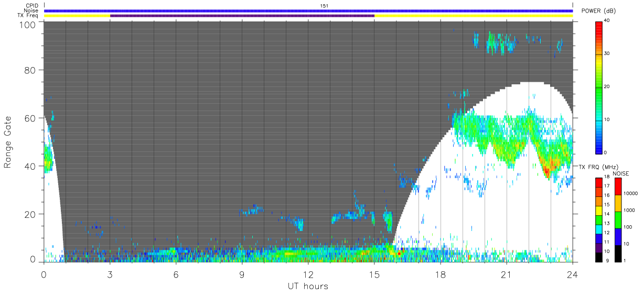Image resolution: width=644 pixels, height=297 pixels.
Task: Click the x-axis tick label 24
Action: click(573, 274)
